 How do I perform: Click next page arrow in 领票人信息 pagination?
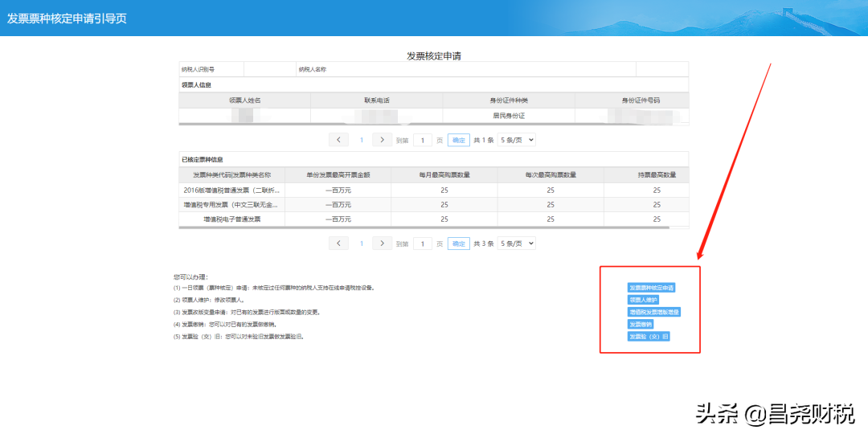[383, 140]
